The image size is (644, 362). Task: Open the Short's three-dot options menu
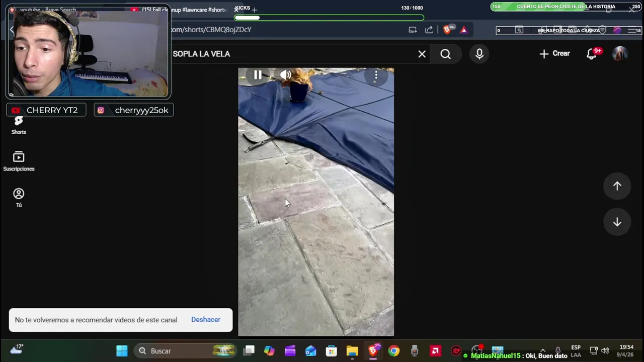pos(376,76)
